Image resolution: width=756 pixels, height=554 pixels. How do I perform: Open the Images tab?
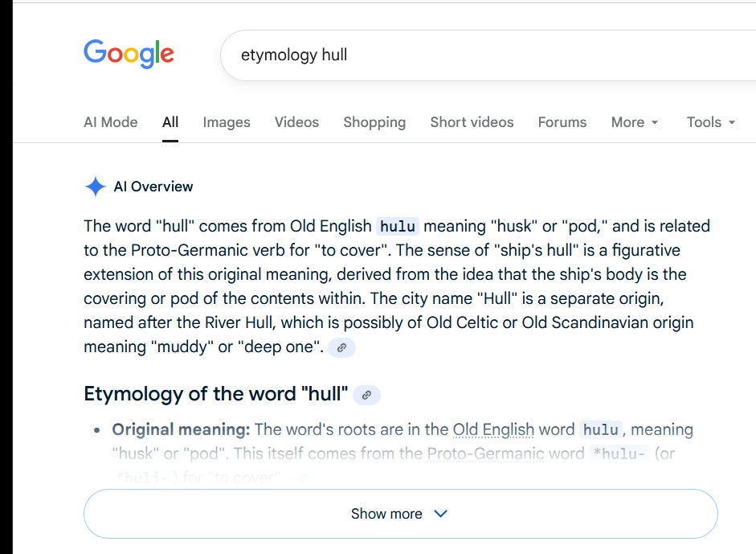tap(227, 122)
